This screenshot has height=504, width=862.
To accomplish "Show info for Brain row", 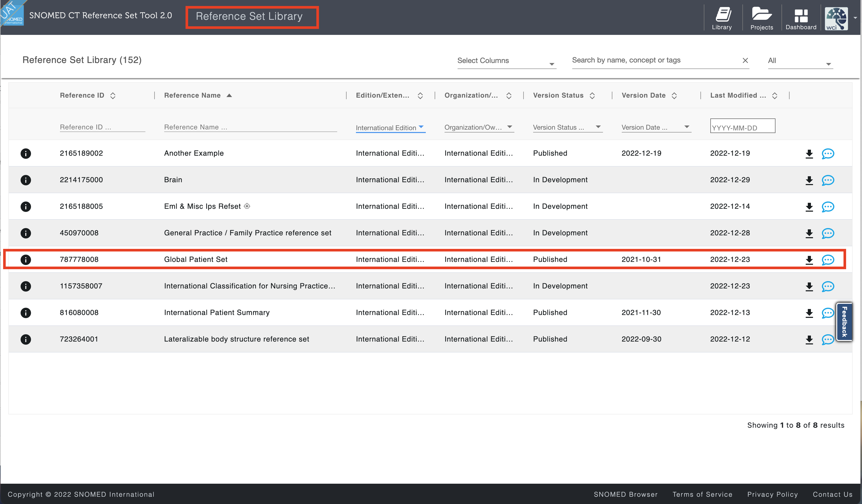I will coord(26,180).
